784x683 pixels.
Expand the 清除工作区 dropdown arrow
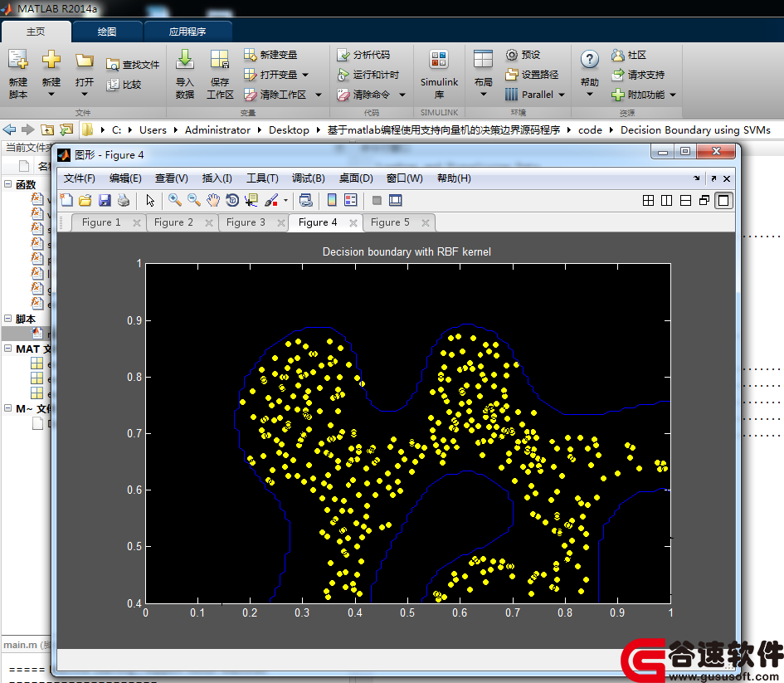click(x=319, y=95)
